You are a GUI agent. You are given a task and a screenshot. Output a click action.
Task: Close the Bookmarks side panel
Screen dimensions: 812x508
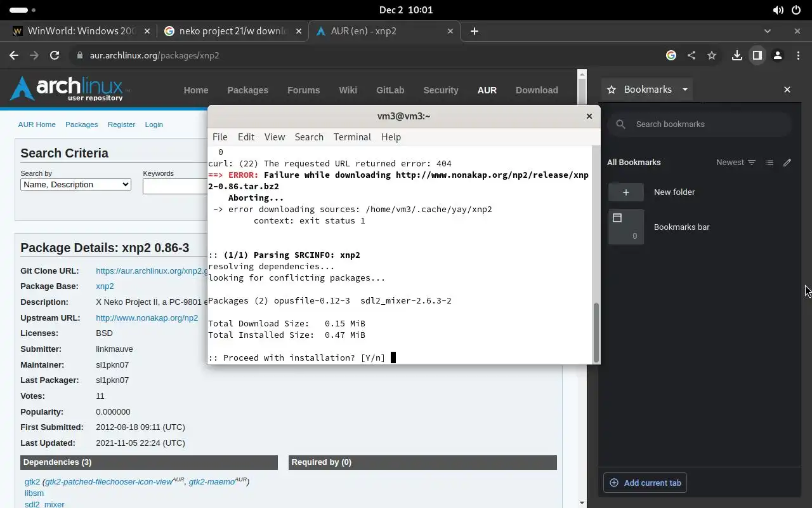coord(787,90)
